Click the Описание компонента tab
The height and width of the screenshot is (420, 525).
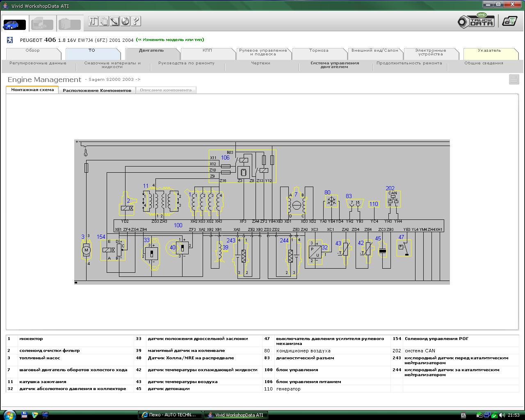(x=166, y=90)
